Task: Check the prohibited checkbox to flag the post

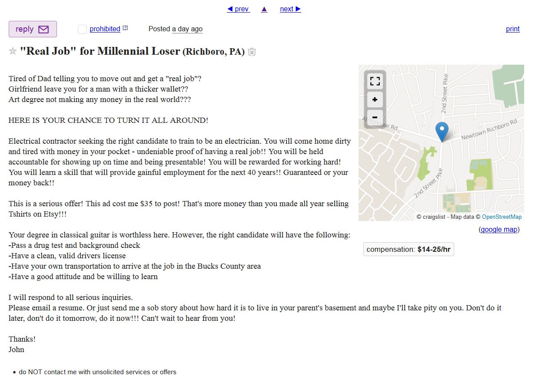Action: pos(82,29)
